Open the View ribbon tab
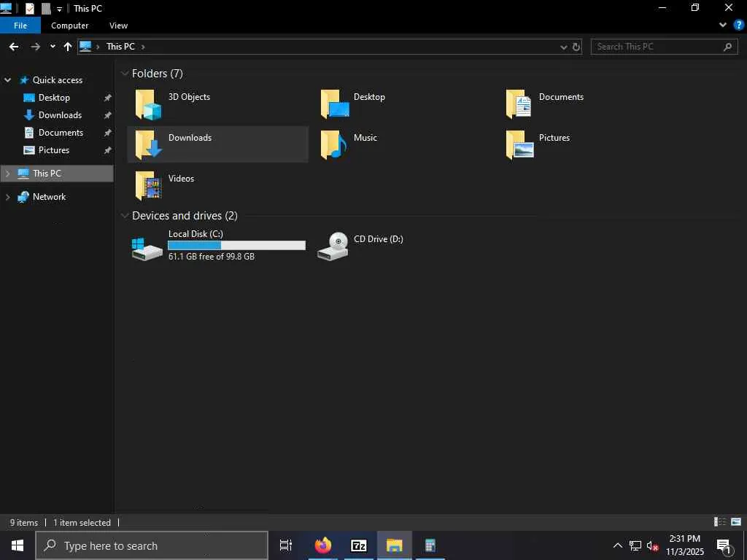This screenshot has height=560, width=747. (118, 26)
